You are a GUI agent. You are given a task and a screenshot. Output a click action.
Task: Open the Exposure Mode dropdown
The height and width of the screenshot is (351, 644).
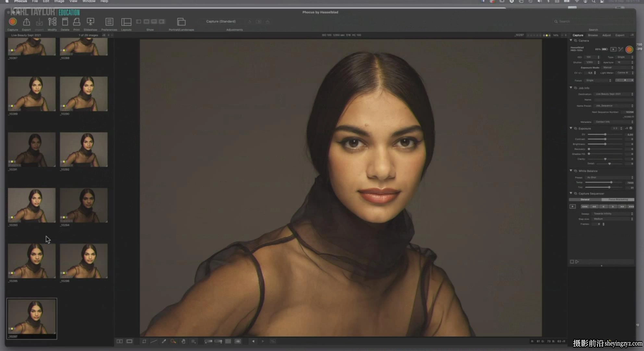coord(618,68)
